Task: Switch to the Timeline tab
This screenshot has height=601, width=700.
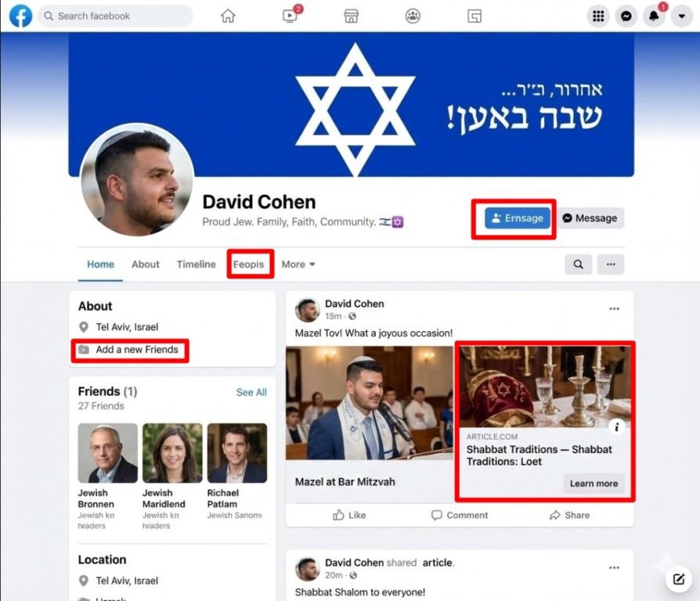Action: (196, 265)
